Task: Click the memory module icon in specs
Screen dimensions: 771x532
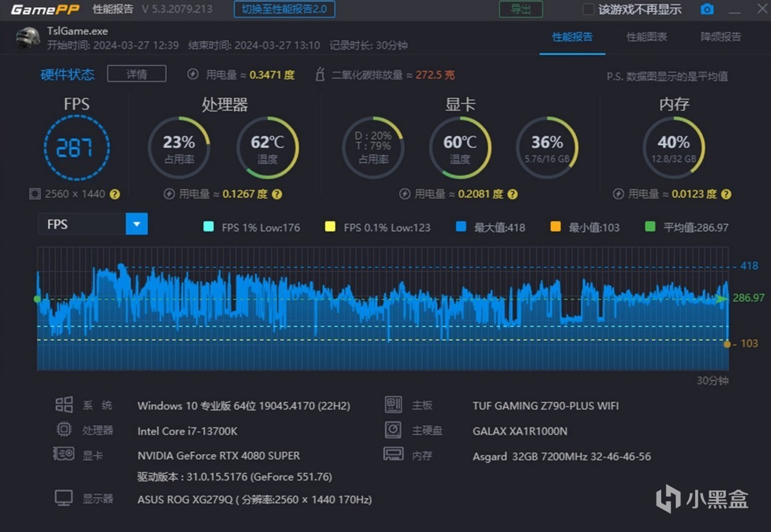Action: click(393, 454)
